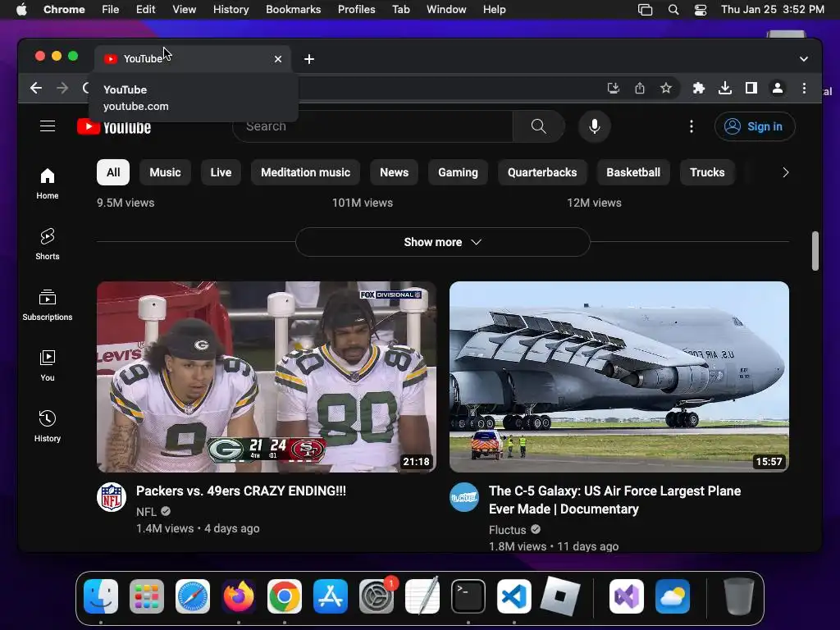
Task: Bookmark this tab with star
Action: [x=666, y=88]
